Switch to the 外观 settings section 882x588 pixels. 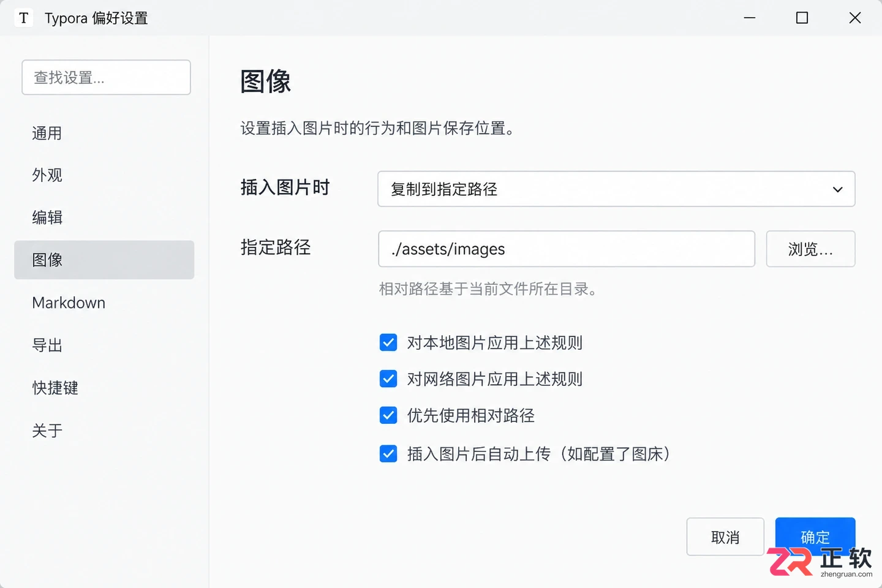click(104, 175)
